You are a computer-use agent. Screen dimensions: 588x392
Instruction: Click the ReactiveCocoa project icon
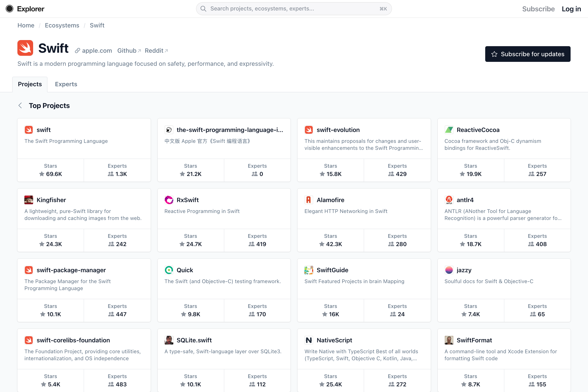(x=449, y=130)
